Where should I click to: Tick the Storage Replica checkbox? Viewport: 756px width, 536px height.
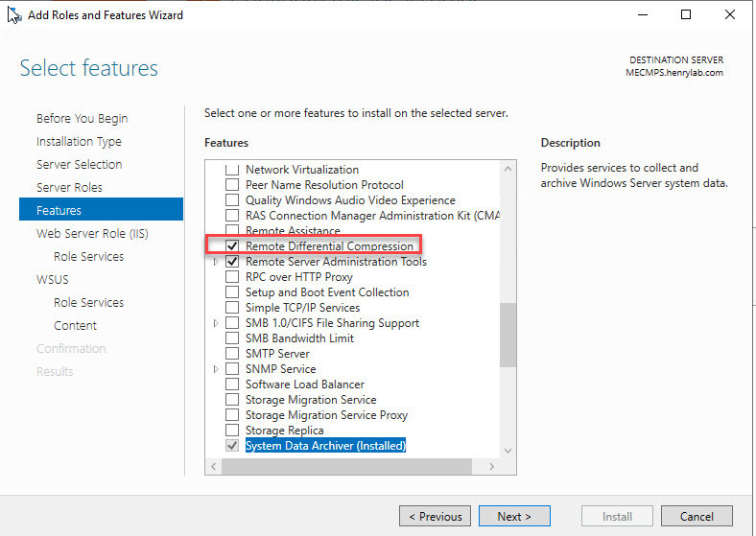(231, 431)
